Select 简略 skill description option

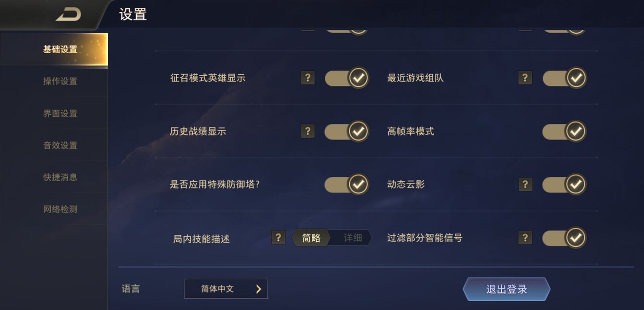tap(311, 238)
